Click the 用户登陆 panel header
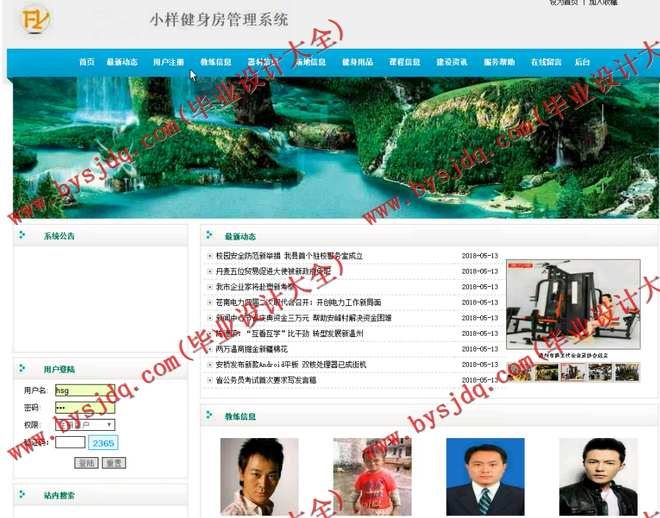 tap(59, 369)
